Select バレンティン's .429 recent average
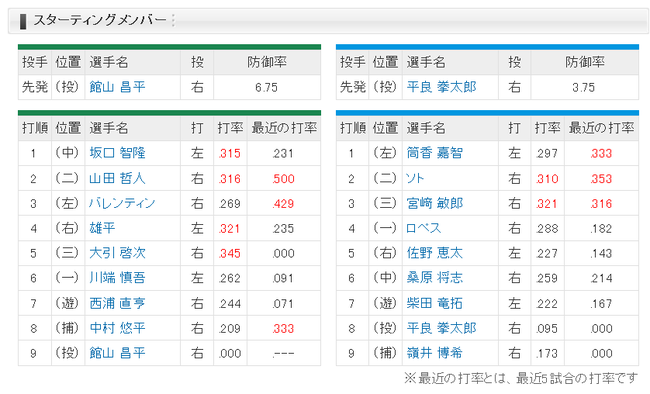 pos(284,204)
